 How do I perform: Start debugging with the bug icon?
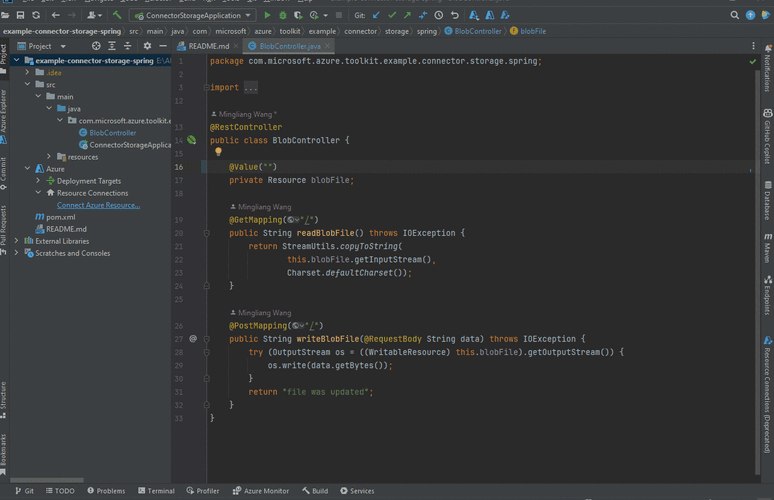coord(283,15)
